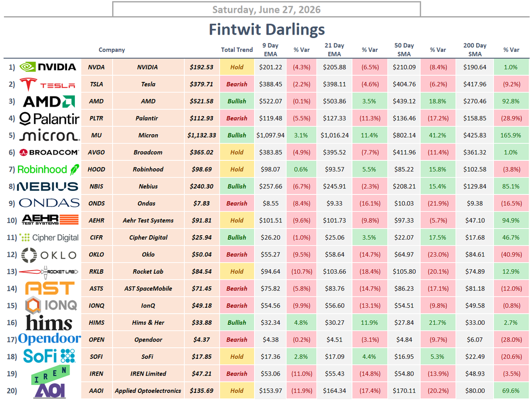This screenshot has height=400, width=532.
Task: Click the IREN Limited company name cell
Action: click(148, 373)
